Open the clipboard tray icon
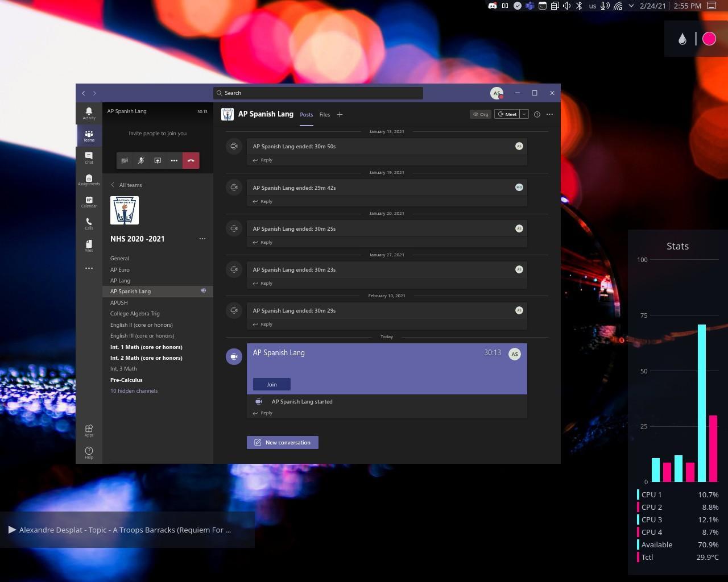This screenshot has height=582, width=728. pyautogui.click(x=555, y=6)
